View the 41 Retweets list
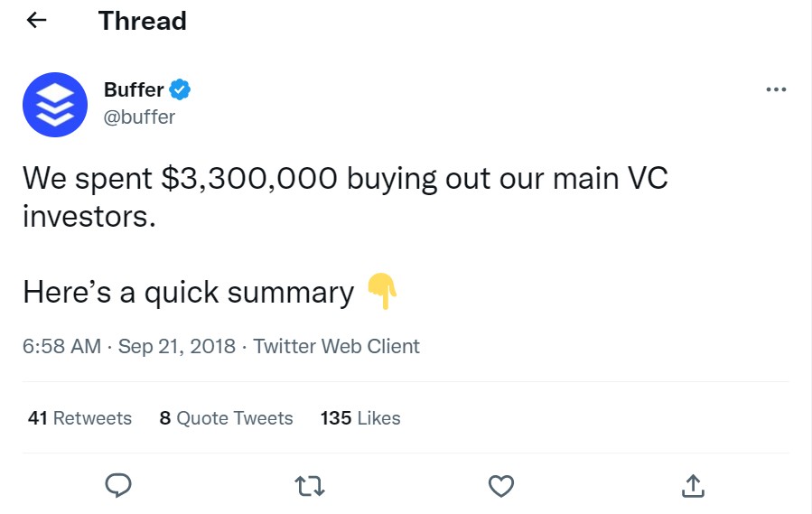Viewport: 812px width, 514px height. [79, 418]
